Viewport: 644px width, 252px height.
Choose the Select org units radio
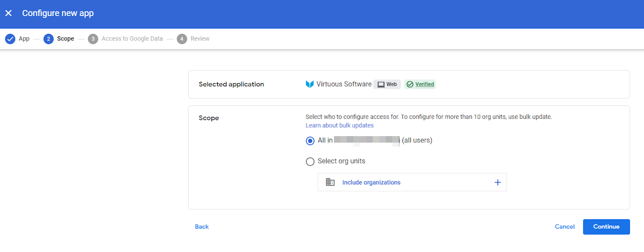point(310,162)
